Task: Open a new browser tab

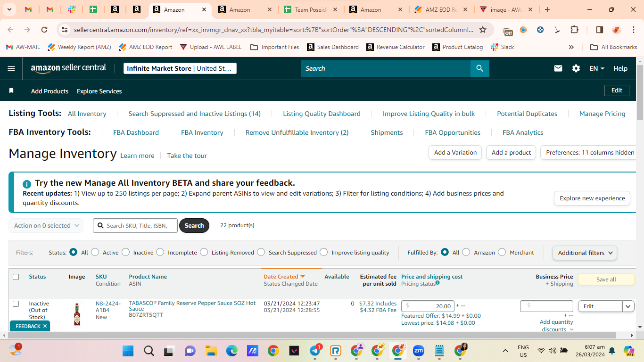Action: [x=547, y=9]
